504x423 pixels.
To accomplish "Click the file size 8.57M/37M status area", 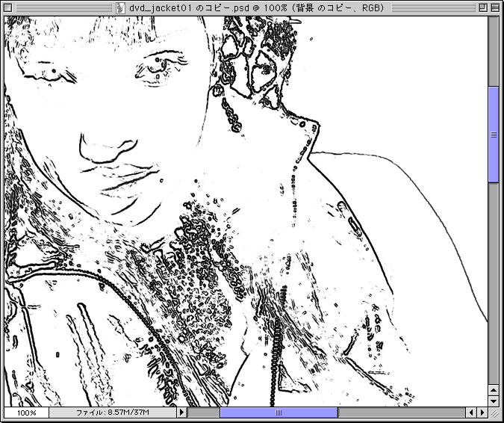I will click(x=112, y=413).
